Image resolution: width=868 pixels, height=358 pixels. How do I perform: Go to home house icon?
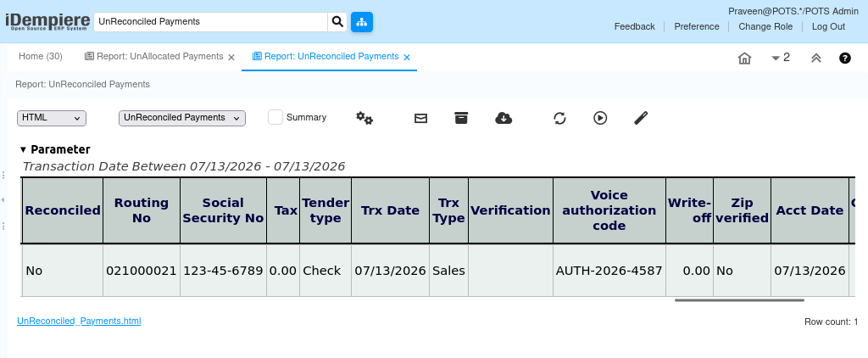(x=744, y=58)
